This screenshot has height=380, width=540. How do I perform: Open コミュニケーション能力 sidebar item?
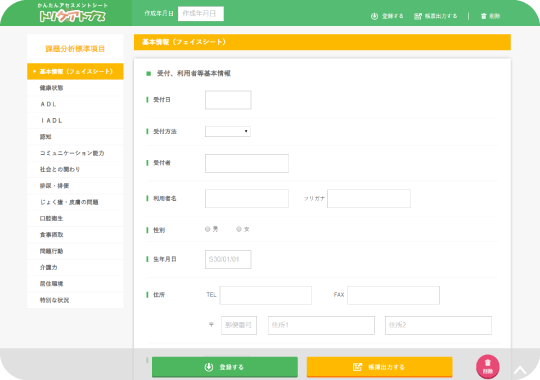point(75,153)
